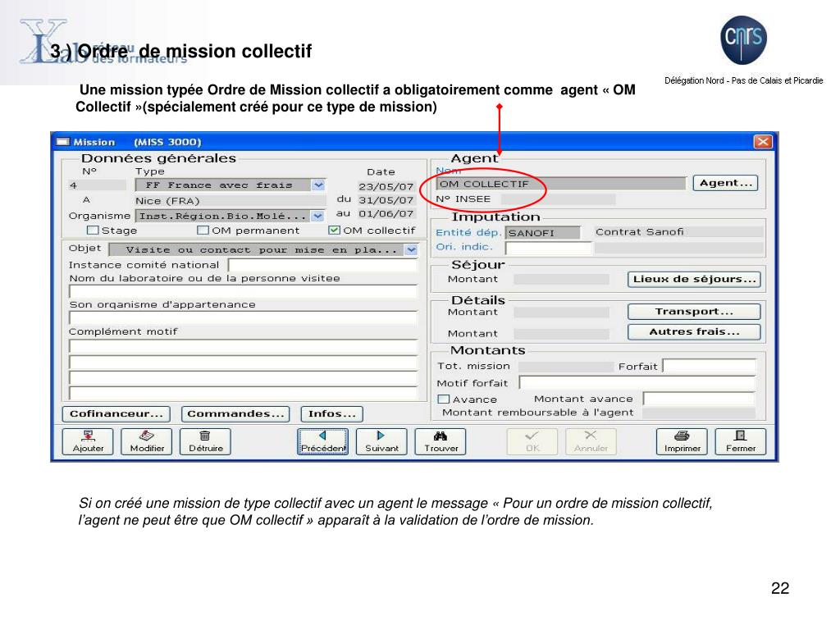
Task: Click the greyed OK checkmark button
Action: [532, 442]
